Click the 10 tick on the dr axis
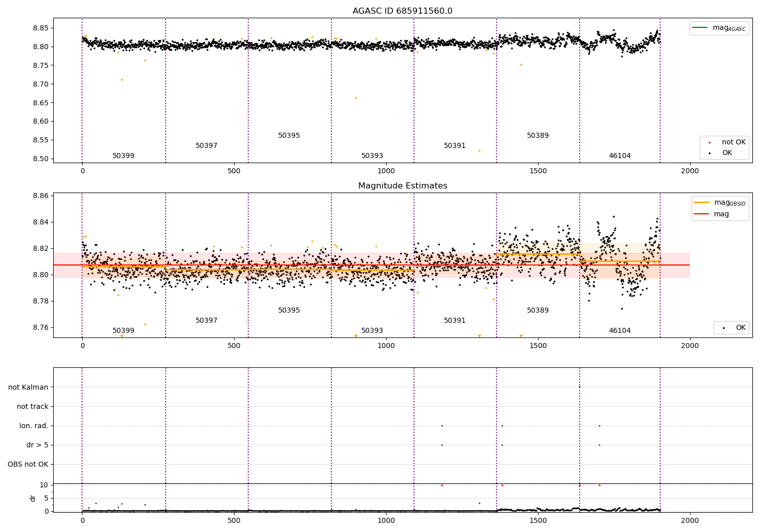 click(x=44, y=485)
